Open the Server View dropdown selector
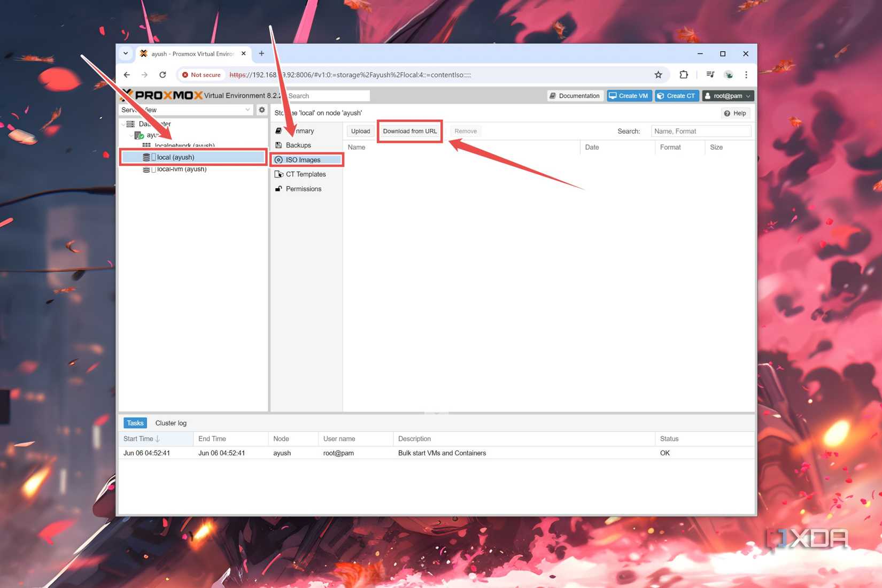This screenshot has height=588, width=882. [x=247, y=110]
